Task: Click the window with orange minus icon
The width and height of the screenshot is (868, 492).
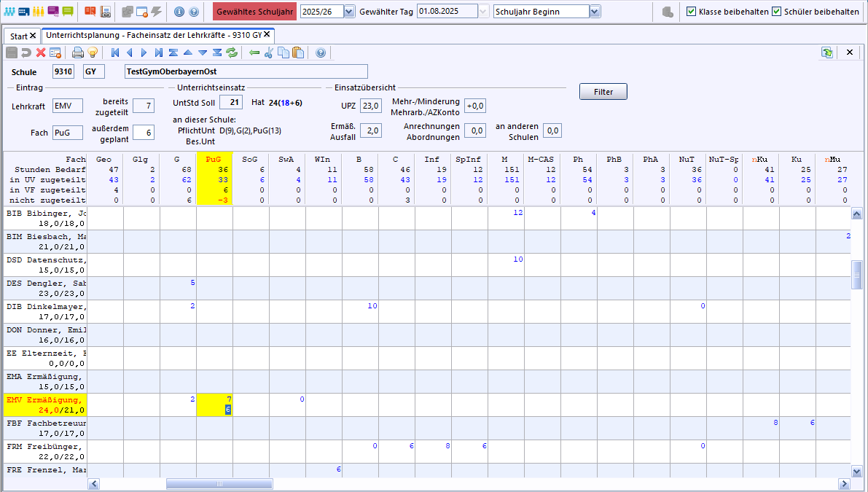Action: click(141, 11)
